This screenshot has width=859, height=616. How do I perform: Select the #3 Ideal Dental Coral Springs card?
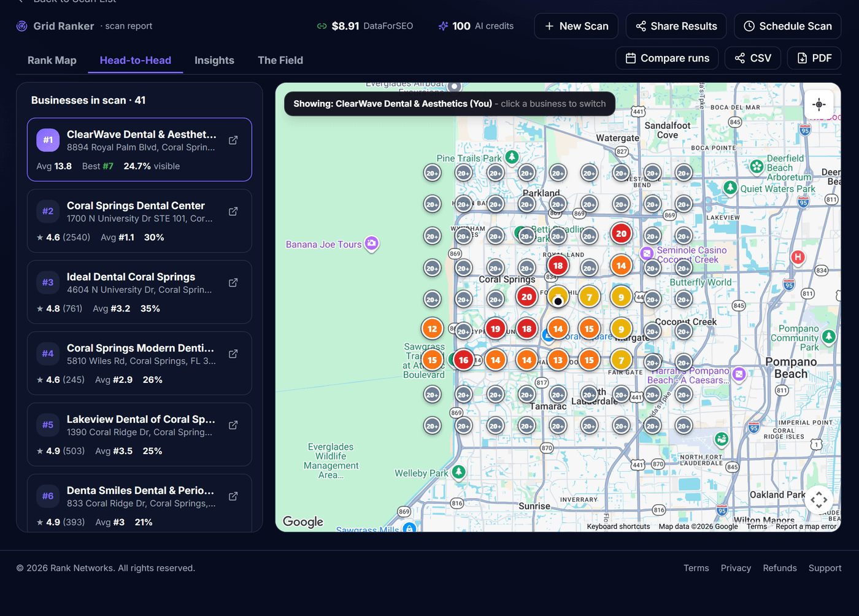pyautogui.click(x=139, y=292)
